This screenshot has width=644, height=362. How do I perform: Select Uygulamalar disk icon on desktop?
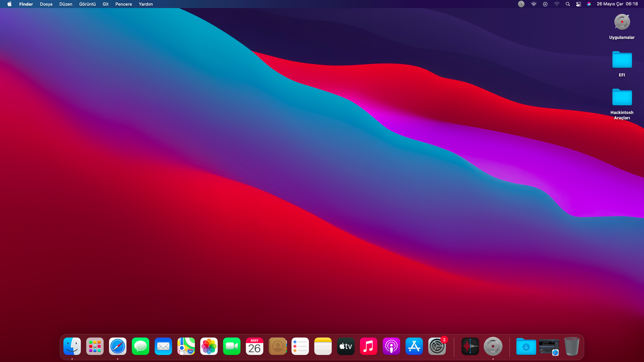pyautogui.click(x=622, y=22)
